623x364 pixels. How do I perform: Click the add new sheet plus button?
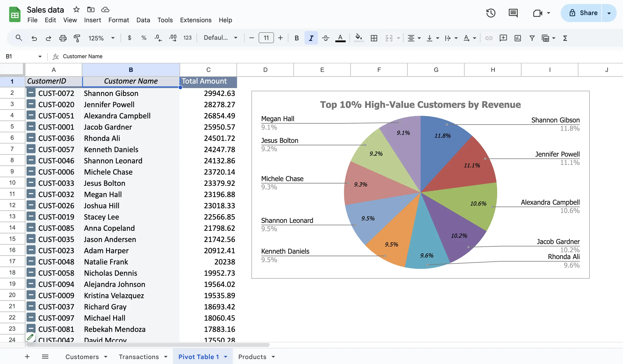click(x=27, y=357)
